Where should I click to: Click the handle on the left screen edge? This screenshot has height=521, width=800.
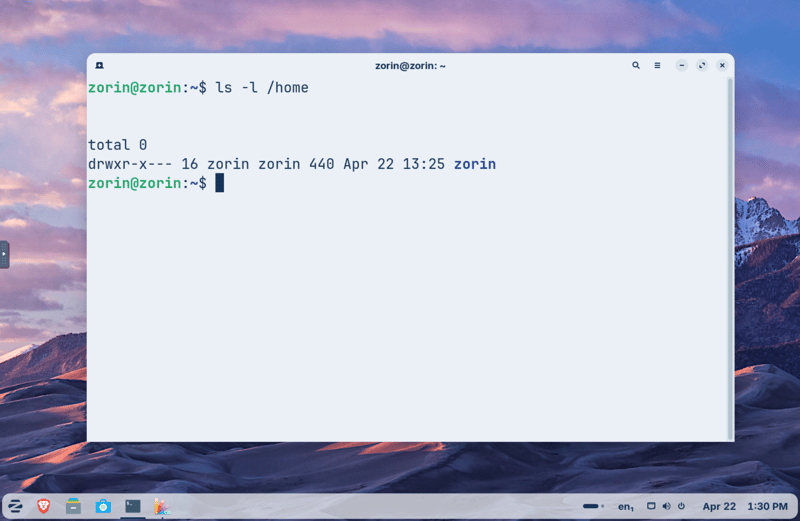point(4,254)
